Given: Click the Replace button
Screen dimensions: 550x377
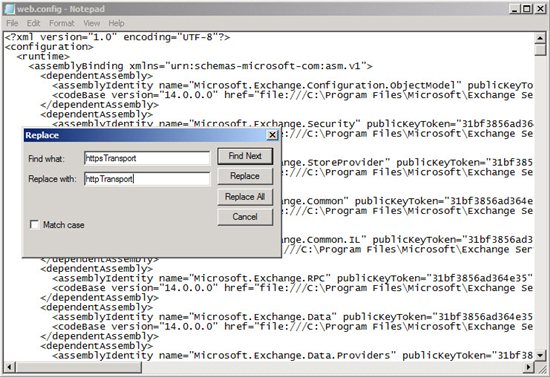Looking at the screenshot, I should coord(245,176).
